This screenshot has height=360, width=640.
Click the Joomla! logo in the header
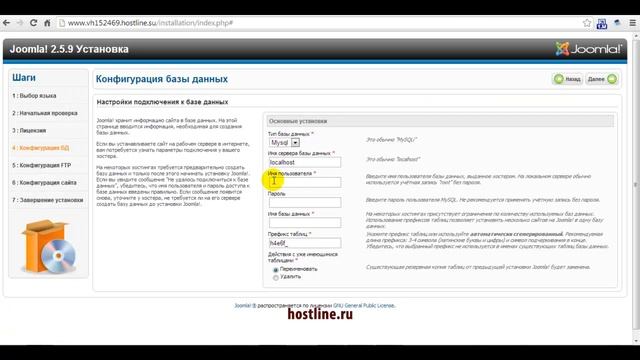pyautogui.click(x=588, y=49)
